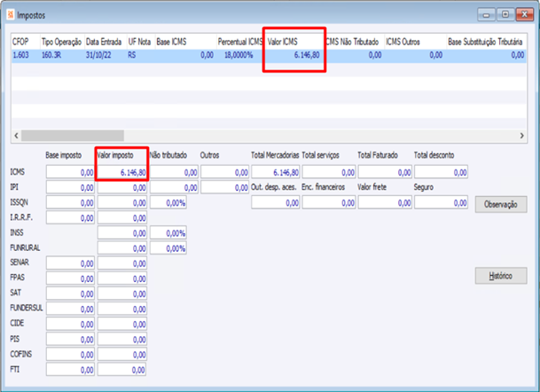Click the COFINS Base imposto field

click(70, 355)
